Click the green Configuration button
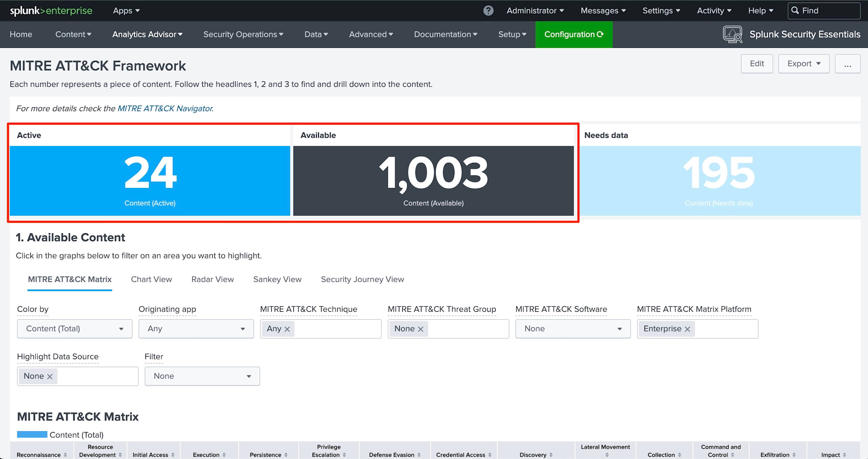This screenshot has height=459, width=868. [574, 34]
